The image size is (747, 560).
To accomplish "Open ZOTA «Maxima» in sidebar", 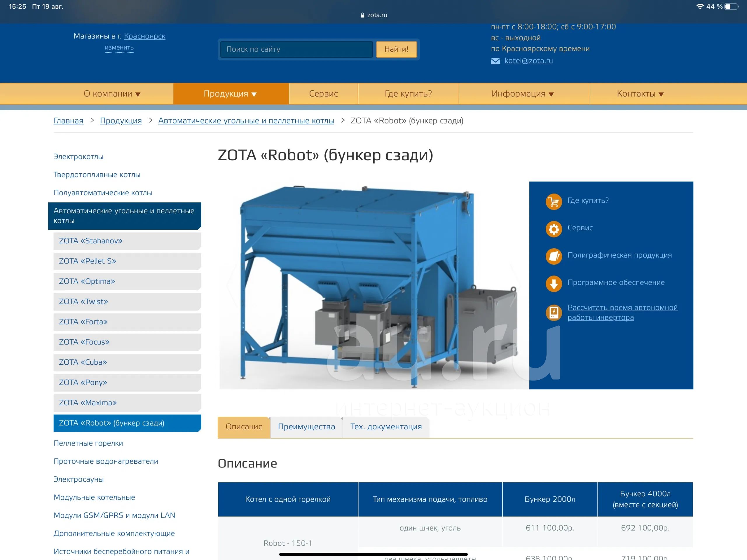I will 127,403.
